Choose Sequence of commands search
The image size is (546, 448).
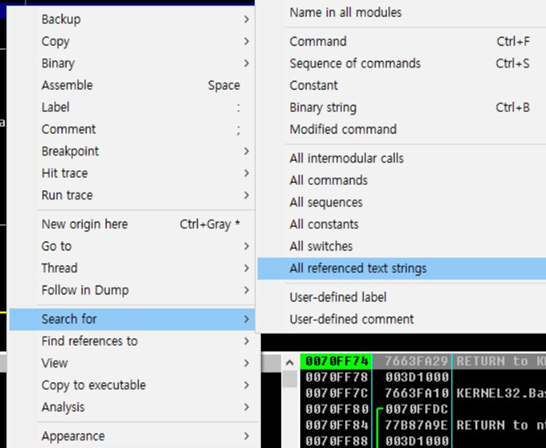click(x=402, y=63)
